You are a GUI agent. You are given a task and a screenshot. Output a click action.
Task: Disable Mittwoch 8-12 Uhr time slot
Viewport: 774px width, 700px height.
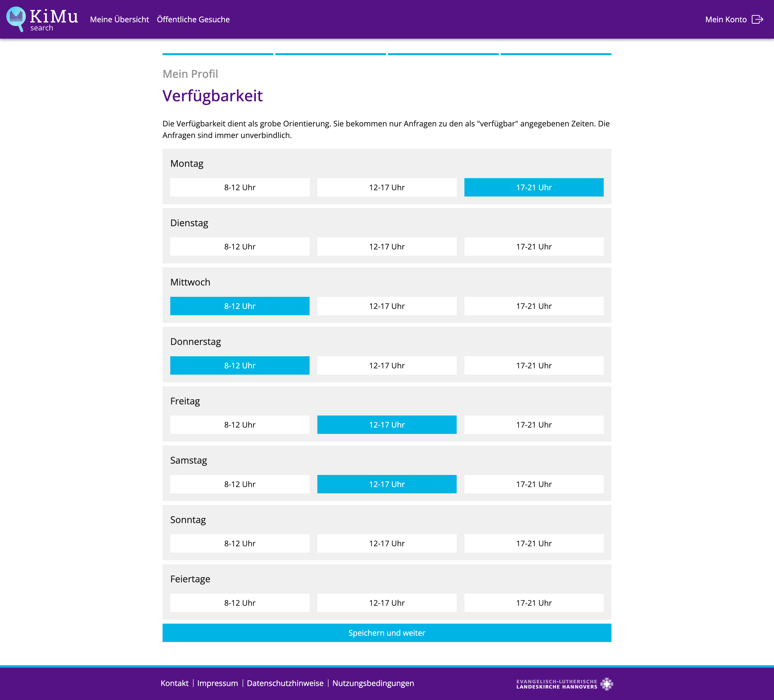239,306
